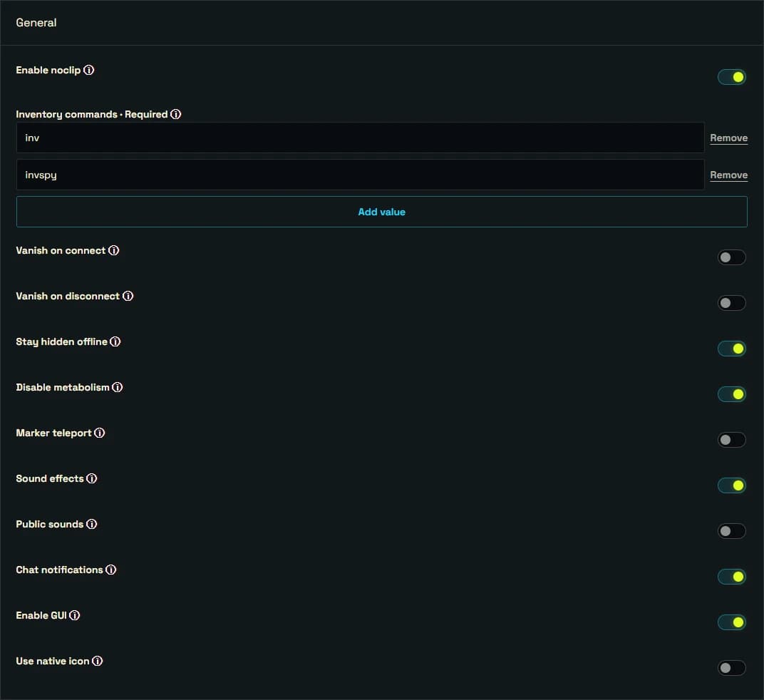Viewport: 764px width, 700px height.
Task: Click the Stay hidden offline label
Action: (x=61, y=342)
